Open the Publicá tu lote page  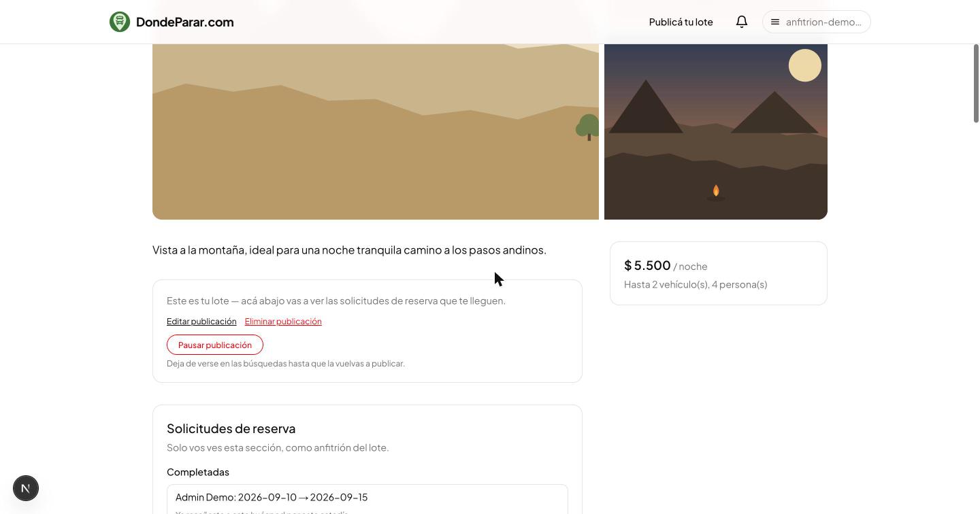tap(681, 22)
